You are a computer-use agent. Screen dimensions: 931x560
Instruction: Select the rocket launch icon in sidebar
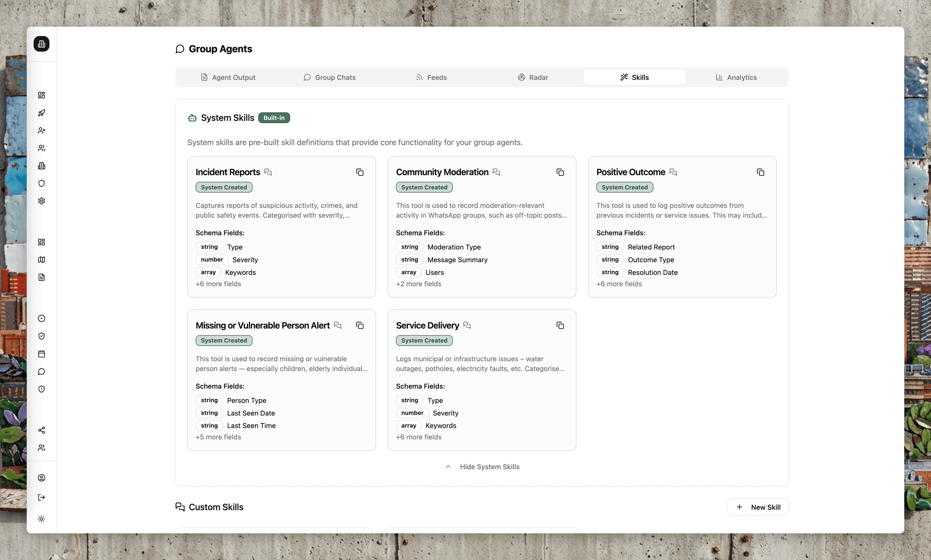pyautogui.click(x=41, y=113)
